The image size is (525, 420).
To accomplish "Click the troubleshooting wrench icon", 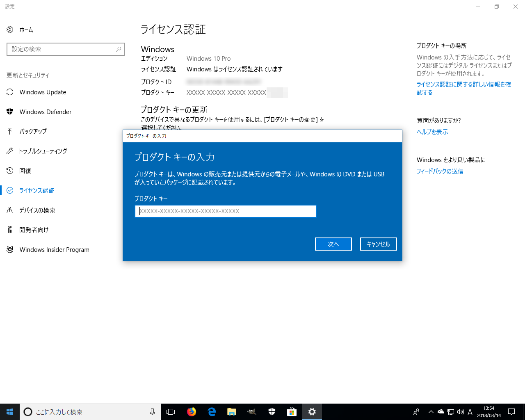I will point(10,151).
